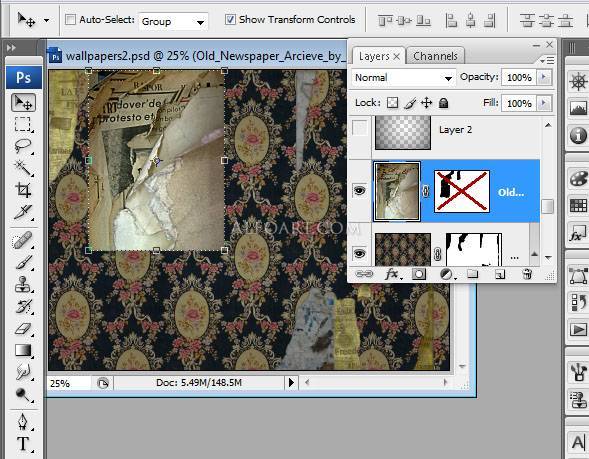The height and width of the screenshot is (459, 589).
Task: Toggle lock position
Action: (x=427, y=103)
